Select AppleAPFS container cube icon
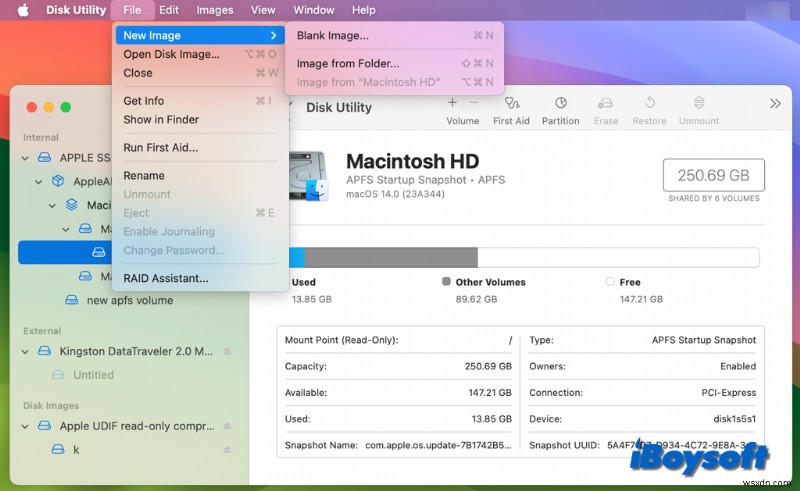The height and width of the screenshot is (491, 800). [x=58, y=181]
